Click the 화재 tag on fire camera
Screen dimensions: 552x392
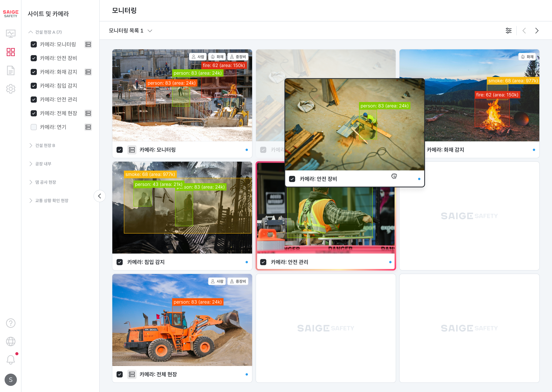click(527, 57)
